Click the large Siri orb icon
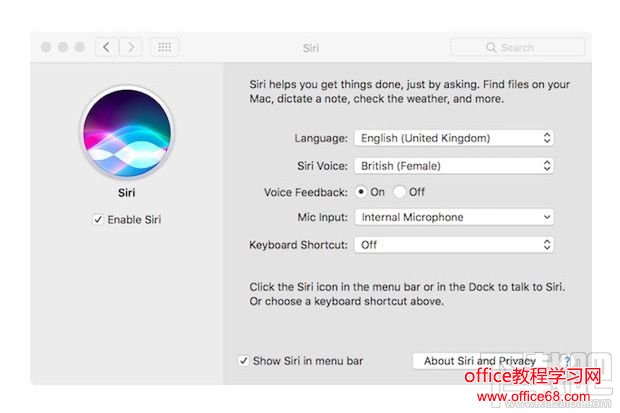Viewport: 620px width, 413px height. 127,133
